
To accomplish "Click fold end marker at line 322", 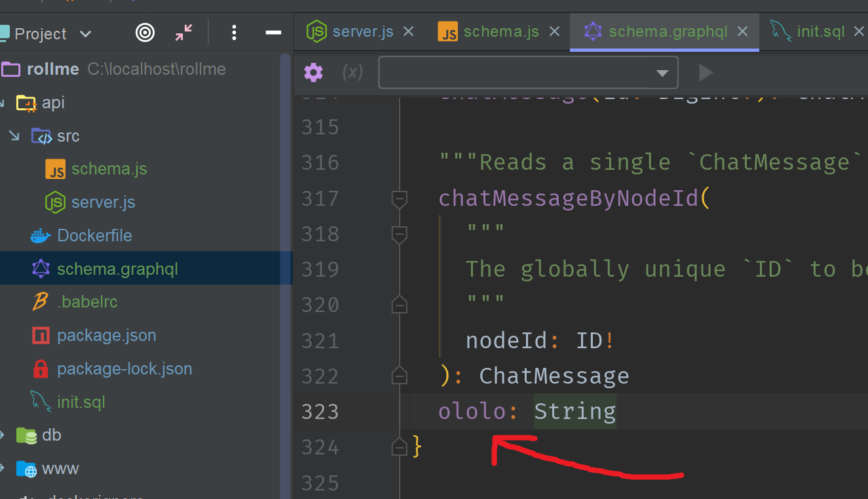I will point(399,376).
